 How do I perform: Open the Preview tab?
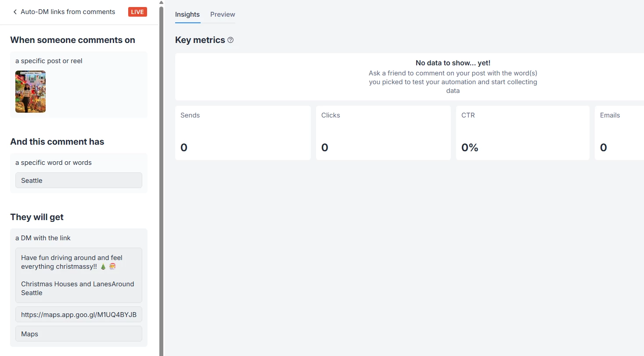click(x=223, y=14)
